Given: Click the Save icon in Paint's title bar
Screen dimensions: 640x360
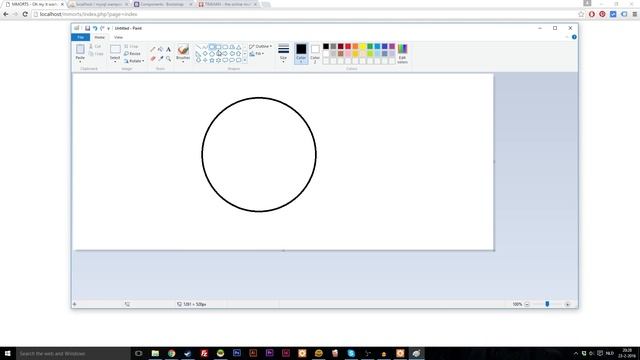Looking at the screenshot, I should coord(87,28).
